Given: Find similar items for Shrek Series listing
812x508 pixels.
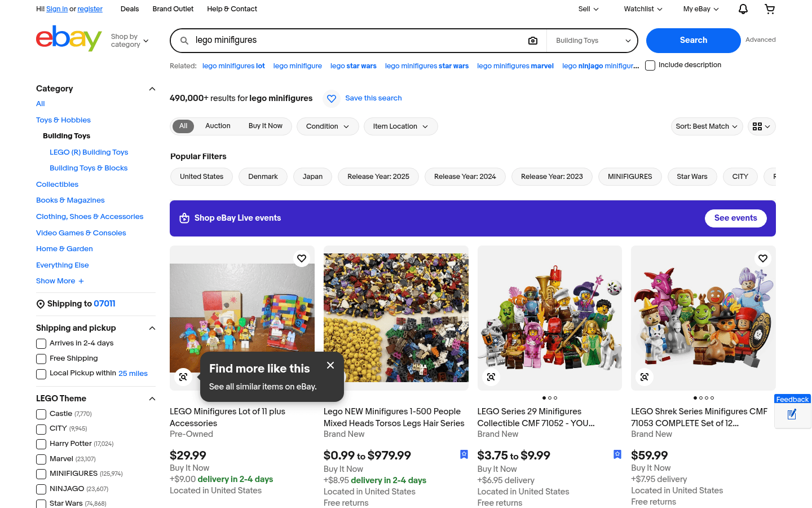Looking at the screenshot, I should pos(645,377).
